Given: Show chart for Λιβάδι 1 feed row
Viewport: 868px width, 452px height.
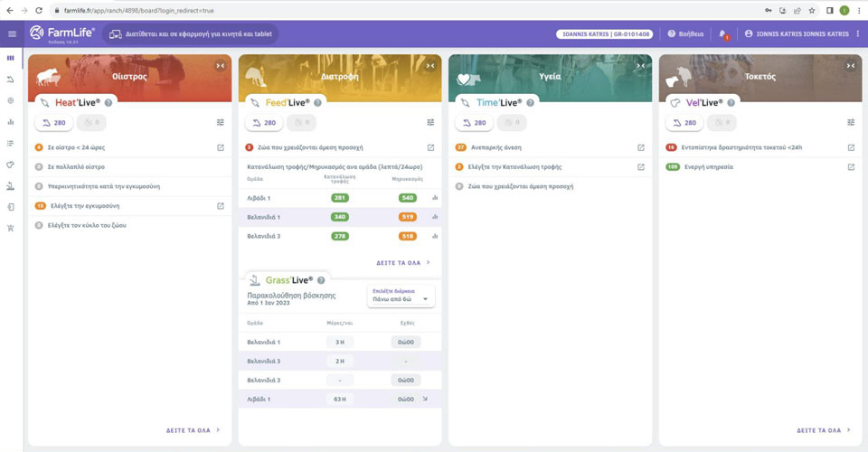Looking at the screenshot, I should pyautogui.click(x=435, y=197).
